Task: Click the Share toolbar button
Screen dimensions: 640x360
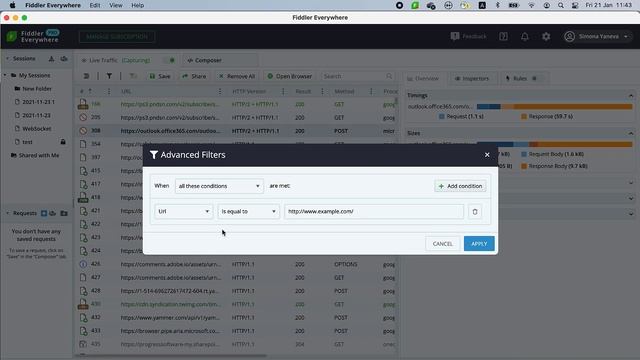Action: point(194,76)
